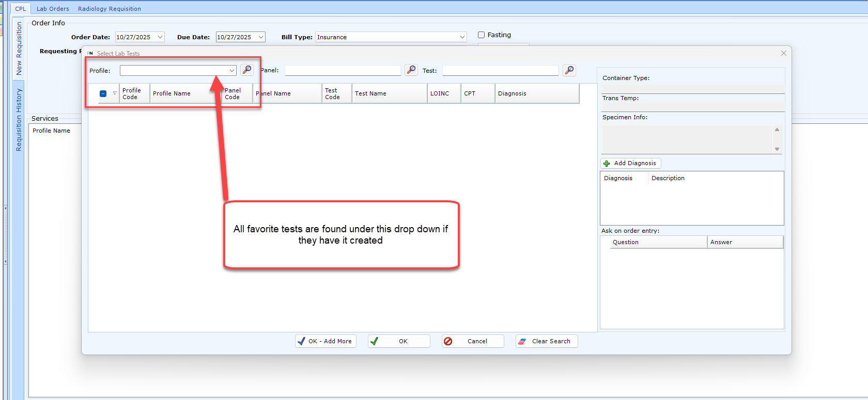Click into the Panel search field
868x400 pixels.
(x=343, y=71)
